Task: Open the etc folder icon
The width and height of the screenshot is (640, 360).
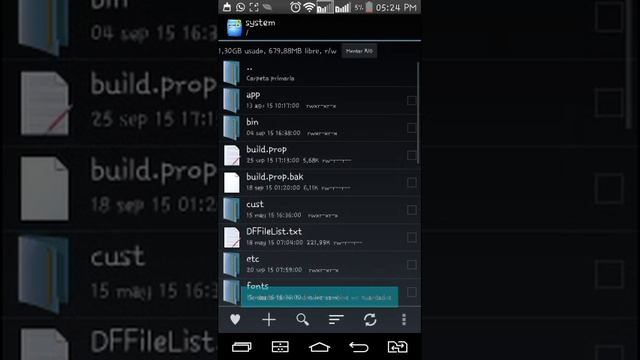Action: 231,264
